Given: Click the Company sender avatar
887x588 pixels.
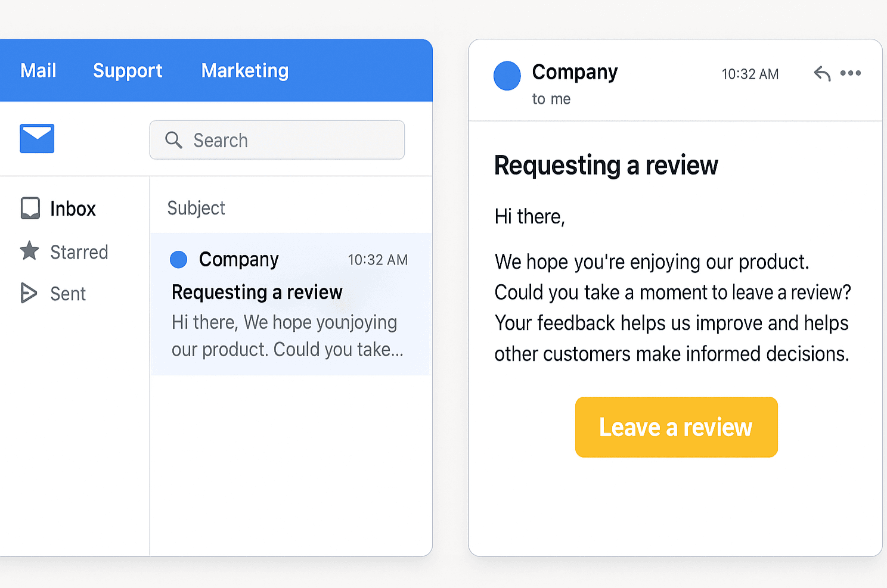Looking at the screenshot, I should tap(507, 76).
